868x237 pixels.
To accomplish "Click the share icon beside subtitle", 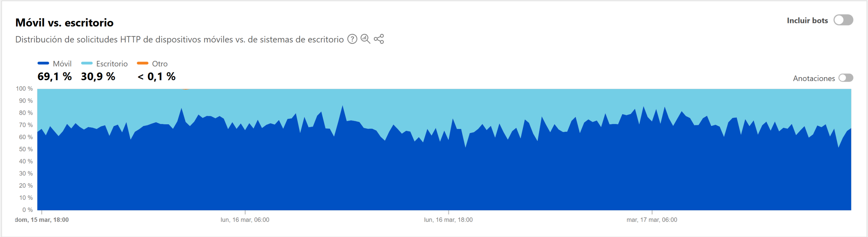I will (x=379, y=39).
